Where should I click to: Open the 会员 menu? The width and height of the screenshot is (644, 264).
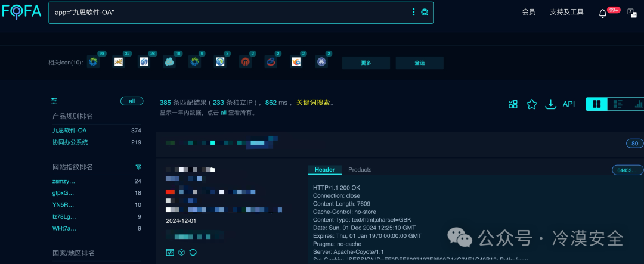(528, 12)
